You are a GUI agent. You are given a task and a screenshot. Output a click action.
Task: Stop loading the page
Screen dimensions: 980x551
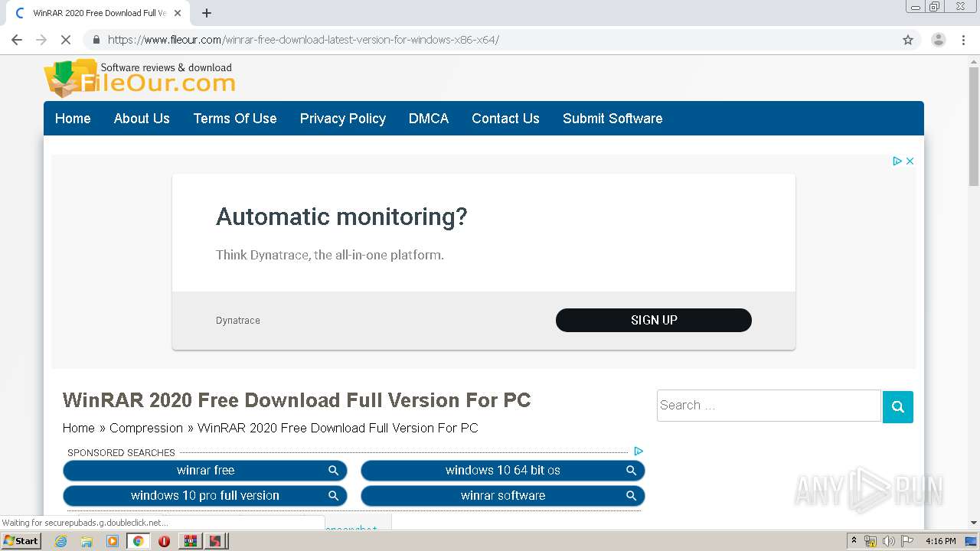[66, 40]
